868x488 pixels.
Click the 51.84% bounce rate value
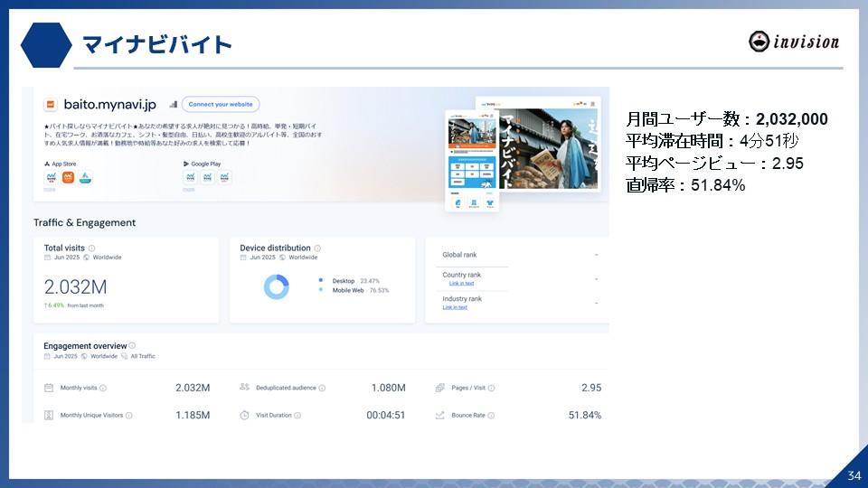(x=585, y=415)
